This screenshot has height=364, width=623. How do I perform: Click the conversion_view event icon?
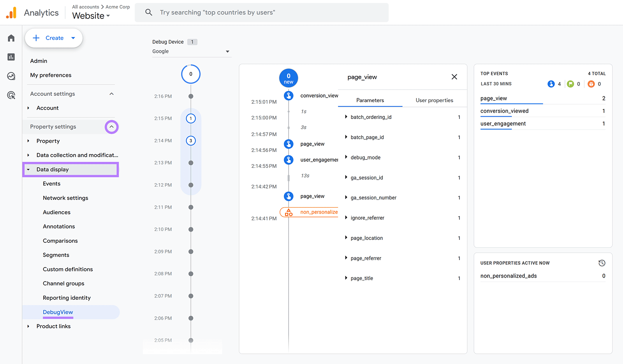point(289,96)
